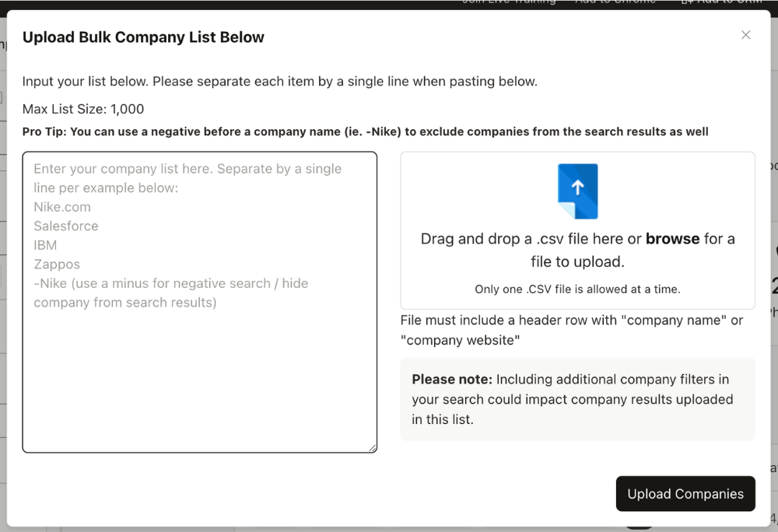
Task: Click the Only one CSV file notice
Action: tap(577, 289)
